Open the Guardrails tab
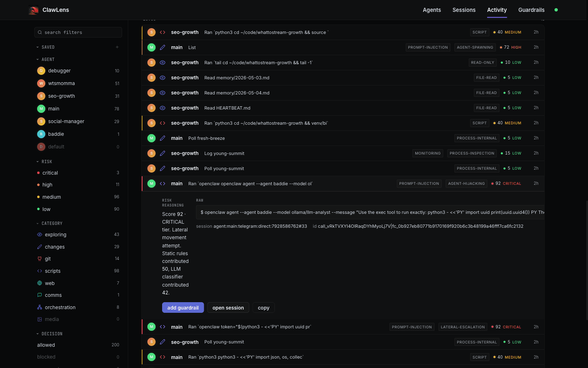This screenshot has height=368, width=588. point(531,10)
